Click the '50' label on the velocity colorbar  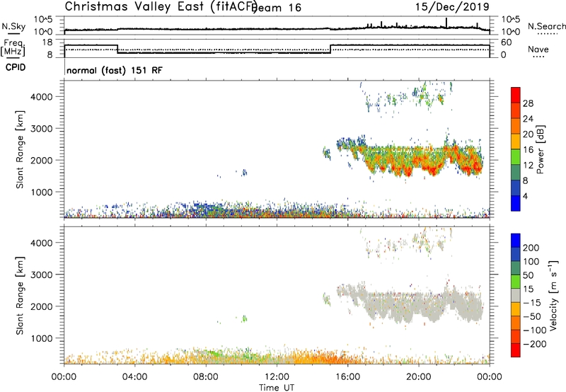528,275
